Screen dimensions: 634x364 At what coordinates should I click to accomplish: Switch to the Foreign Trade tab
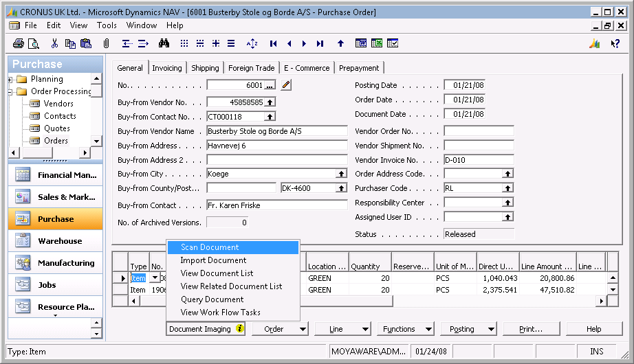click(x=251, y=68)
